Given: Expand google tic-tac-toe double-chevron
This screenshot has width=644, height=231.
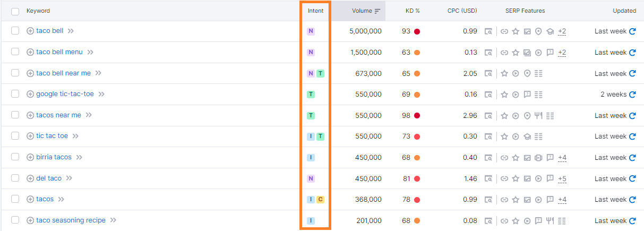Looking at the screenshot, I should point(101,94).
